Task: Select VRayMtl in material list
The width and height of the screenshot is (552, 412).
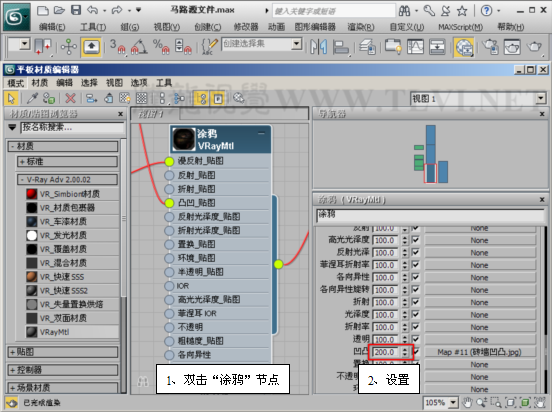Action: coord(72,332)
